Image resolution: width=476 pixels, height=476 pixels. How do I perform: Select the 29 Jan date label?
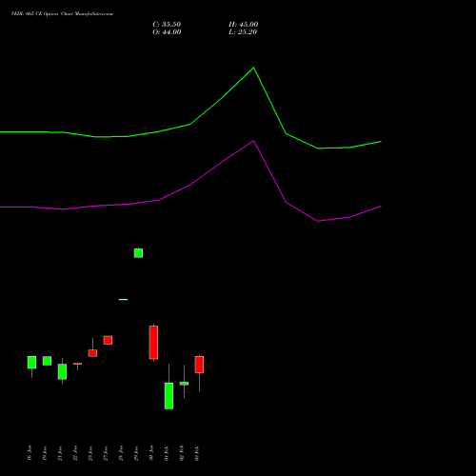click(136, 453)
